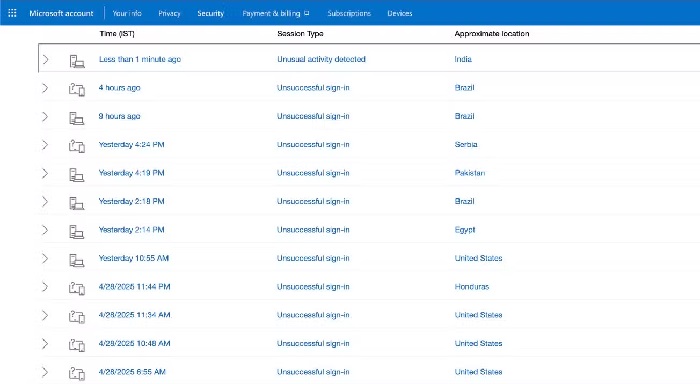700x384 pixels.
Task: Click the device icon for 'Less than 1 minute ago' row
Action: (77, 61)
